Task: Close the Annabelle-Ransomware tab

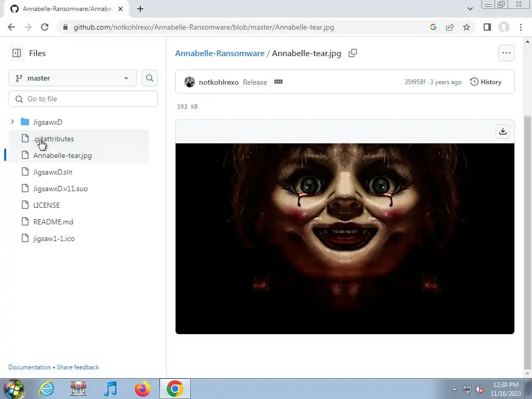Action: (121, 9)
